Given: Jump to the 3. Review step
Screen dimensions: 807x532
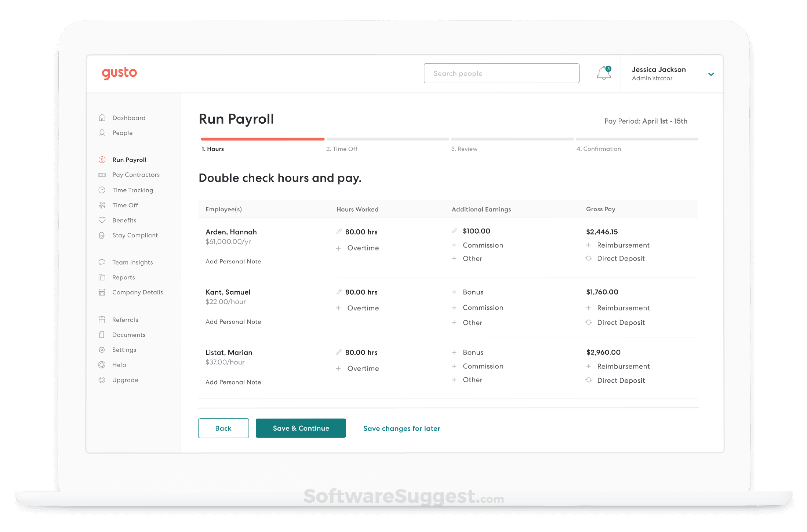Looking at the screenshot, I should (x=464, y=149).
